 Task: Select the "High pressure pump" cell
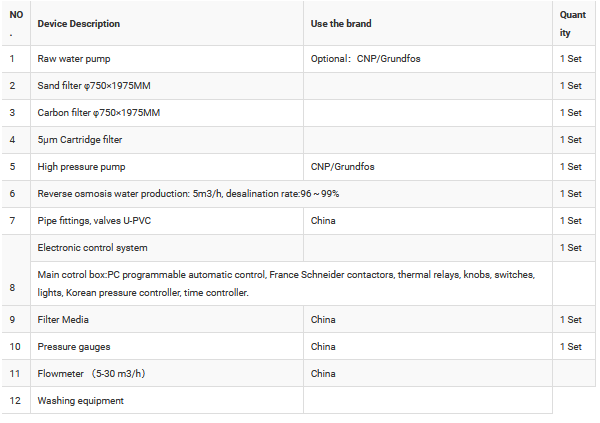point(81,166)
